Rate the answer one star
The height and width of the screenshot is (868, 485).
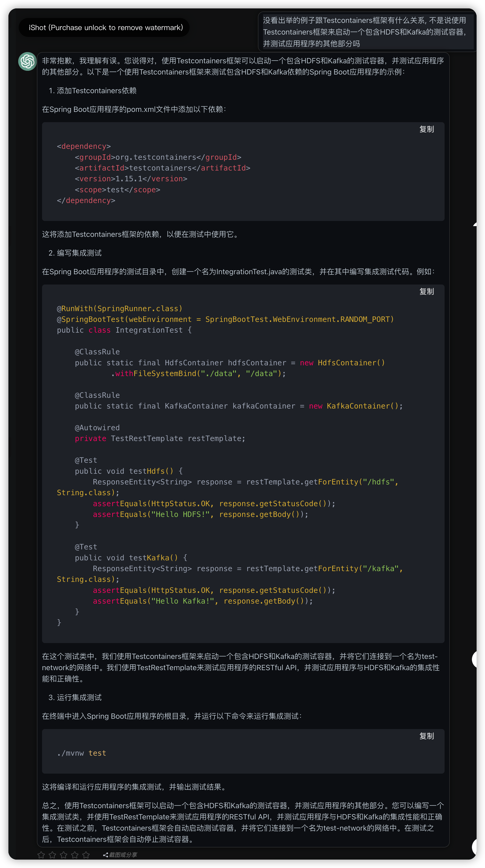(x=41, y=855)
